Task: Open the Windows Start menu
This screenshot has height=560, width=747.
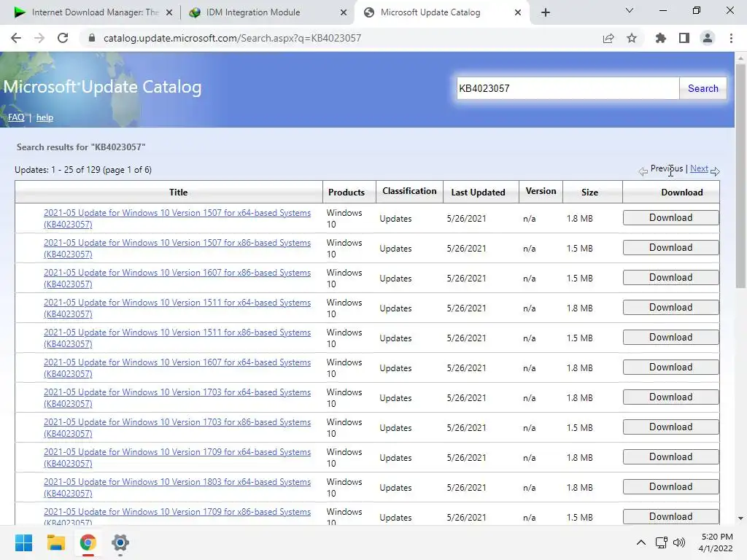Action: coord(23,542)
